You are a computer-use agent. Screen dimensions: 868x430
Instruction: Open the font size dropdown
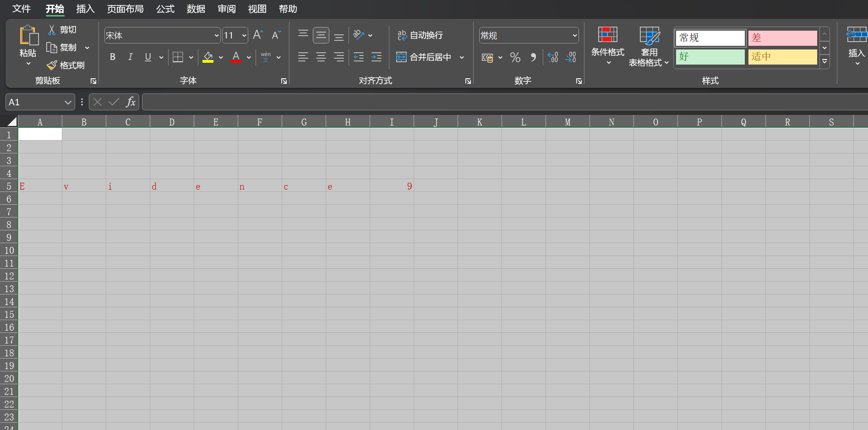pyautogui.click(x=244, y=36)
